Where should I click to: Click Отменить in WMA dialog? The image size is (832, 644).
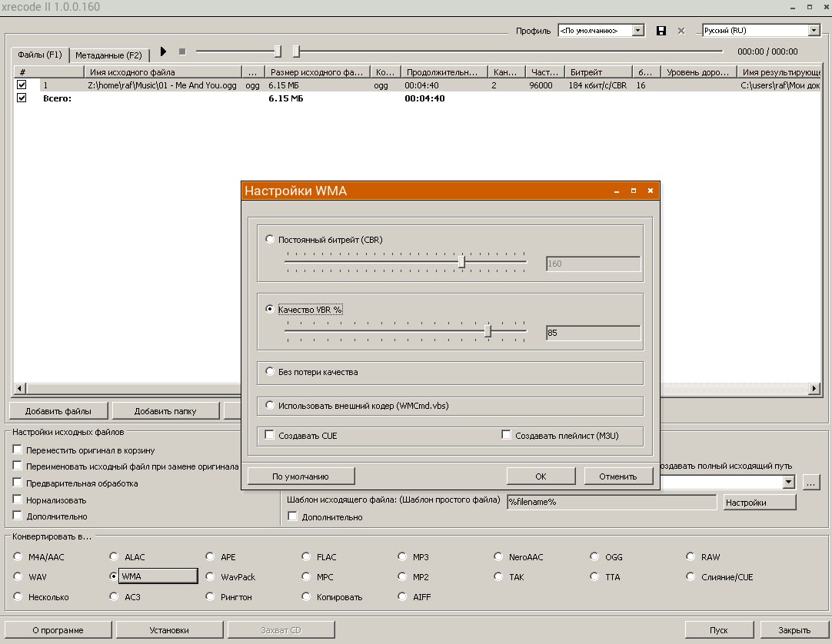[618, 476]
